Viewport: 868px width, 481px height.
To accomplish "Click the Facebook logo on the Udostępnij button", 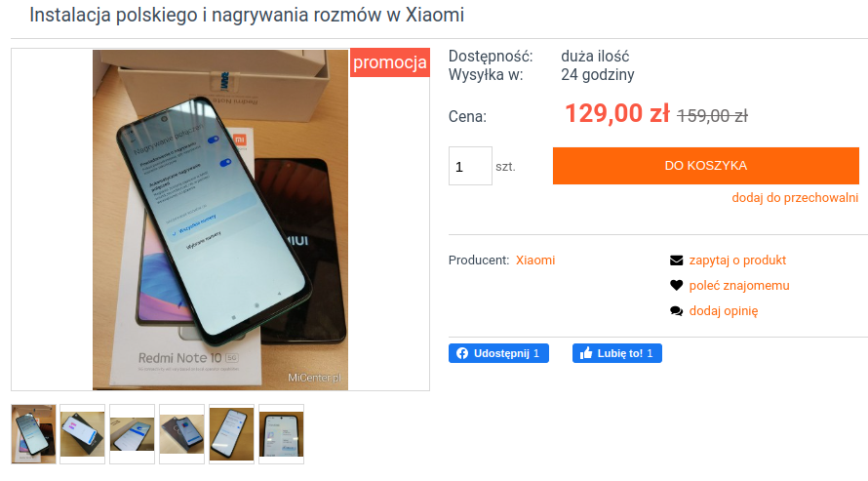I will pos(462,353).
